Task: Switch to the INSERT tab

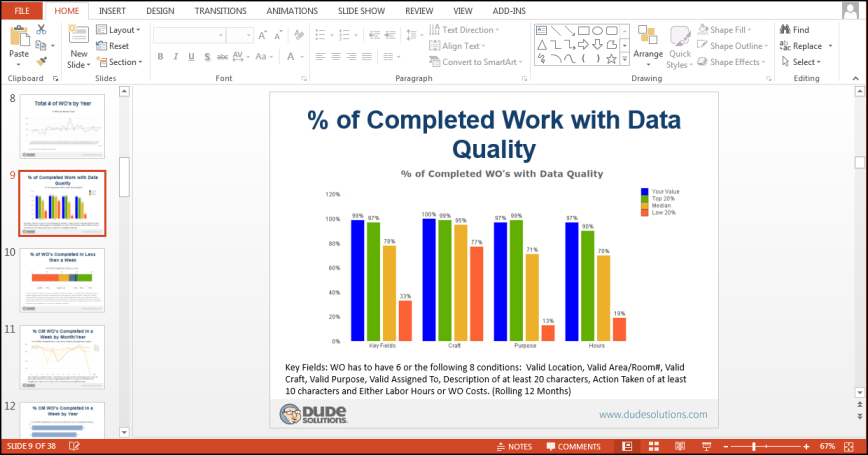Action: click(112, 11)
